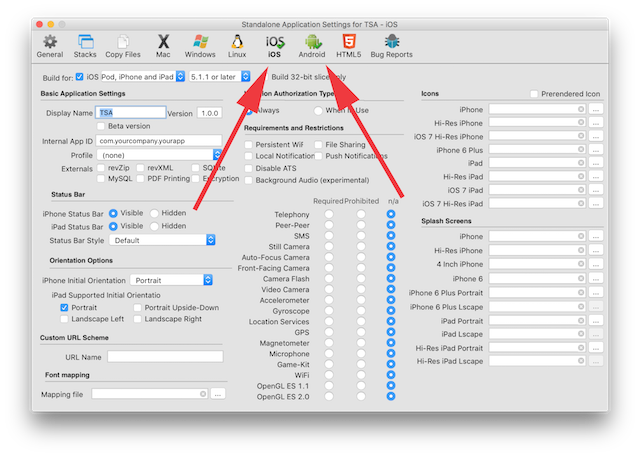Viewport: 640px width, 457px height.
Task: Enable the Beta version checkbox
Action: [102, 127]
